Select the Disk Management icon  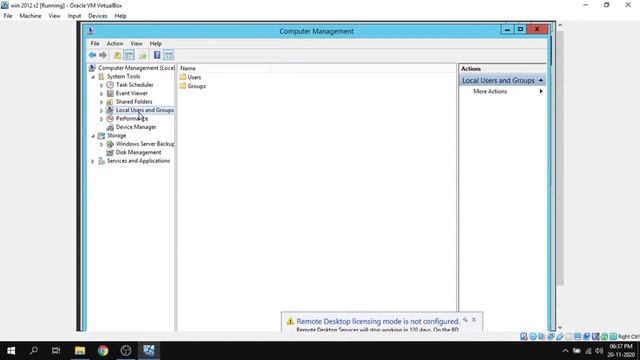tap(110, 153)
